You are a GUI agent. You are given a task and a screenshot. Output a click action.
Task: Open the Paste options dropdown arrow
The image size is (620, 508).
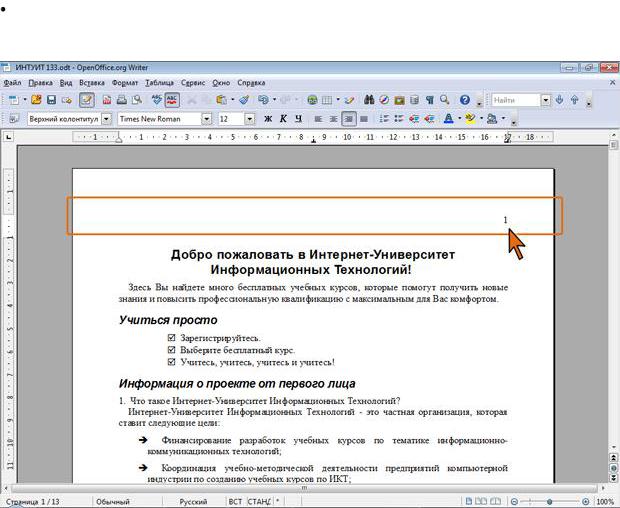pos(232,100)
